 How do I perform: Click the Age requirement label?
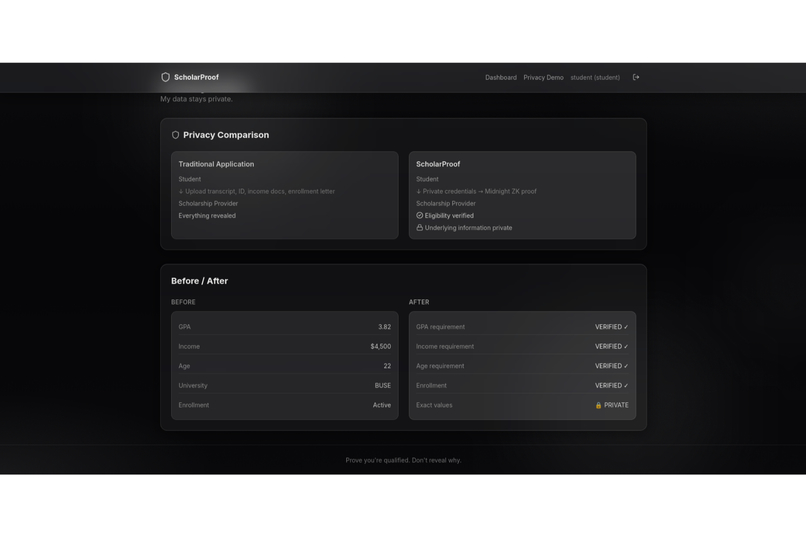(440, 366)
